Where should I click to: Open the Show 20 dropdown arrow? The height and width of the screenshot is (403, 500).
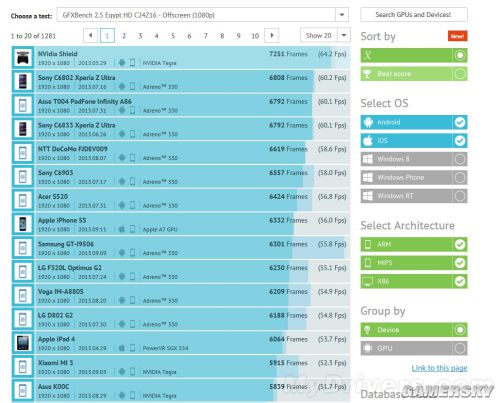point(344,35)
